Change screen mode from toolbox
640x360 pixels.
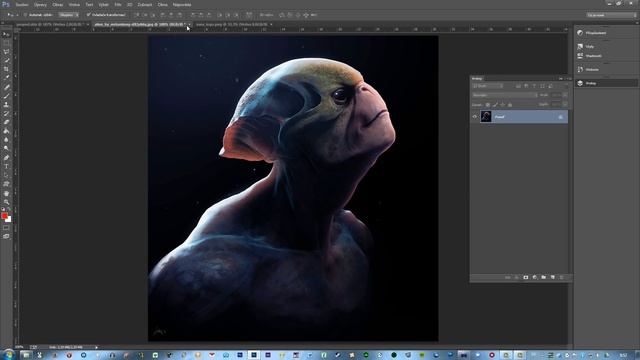(x=6, y=236)
